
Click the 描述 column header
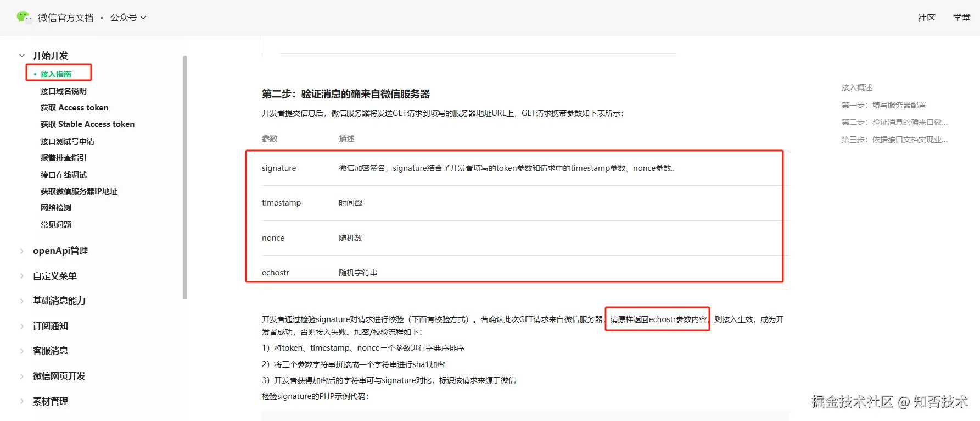pyautogui.click(x=346, y=139)
